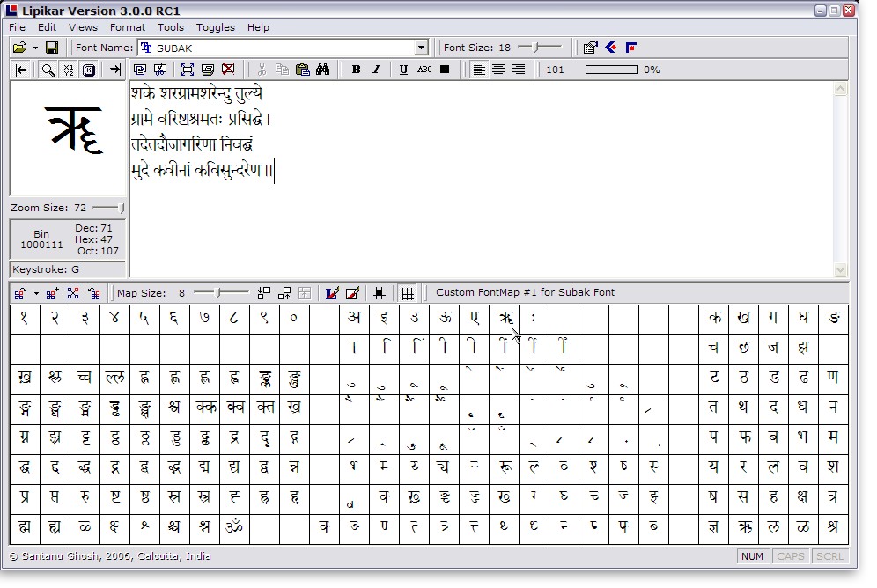This screenshot has width=877, height=588.
Task: Select the ॐ glyph cell in font map
Action: click(x=234, y=527)
